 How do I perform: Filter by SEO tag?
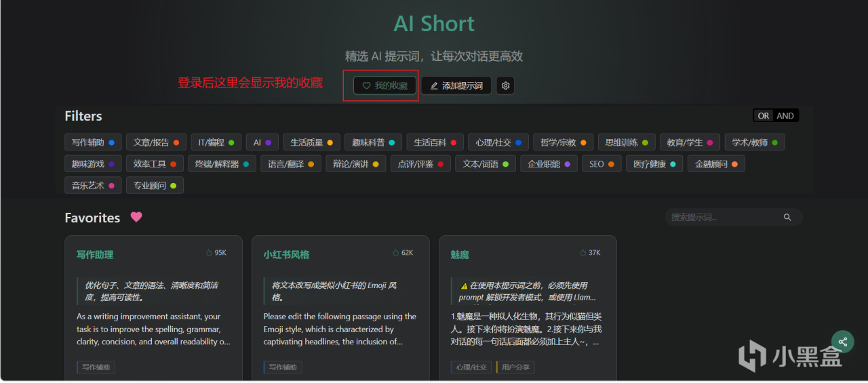click(601, 164)
